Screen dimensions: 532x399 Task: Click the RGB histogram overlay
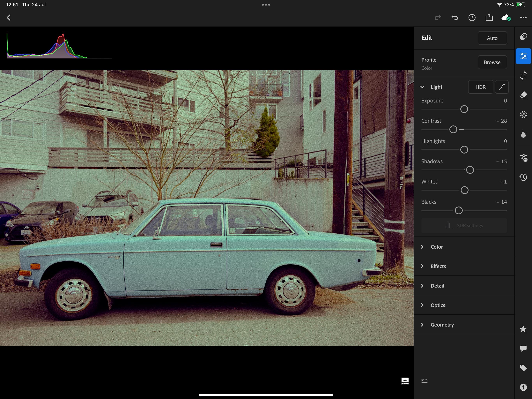point(59,46)
